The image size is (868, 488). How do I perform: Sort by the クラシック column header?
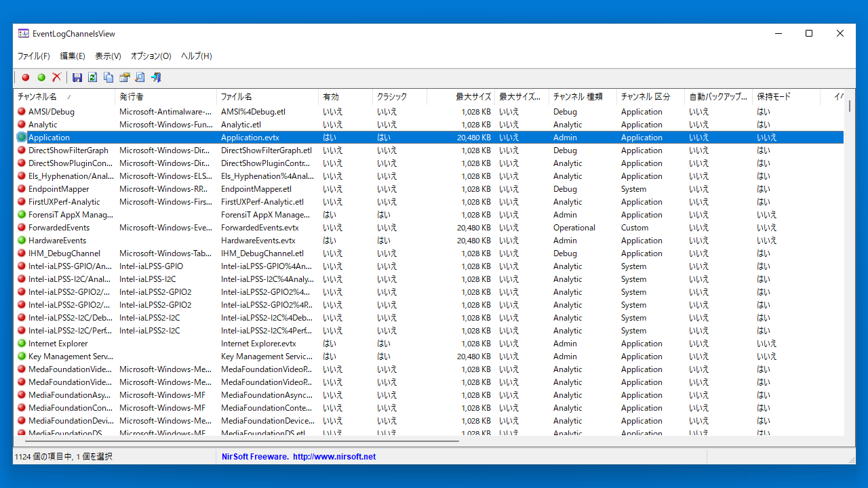pyautogui.click(x=399, y=97)
